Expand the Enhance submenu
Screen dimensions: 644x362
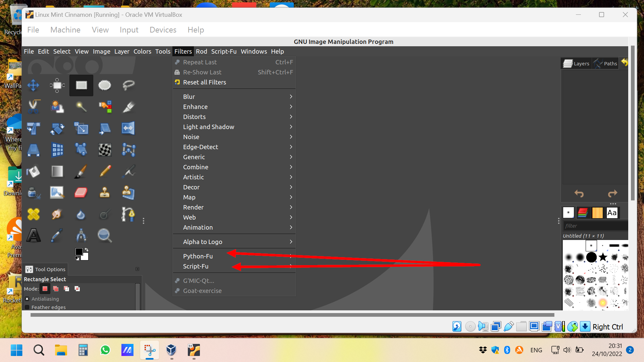coord(234,107)
